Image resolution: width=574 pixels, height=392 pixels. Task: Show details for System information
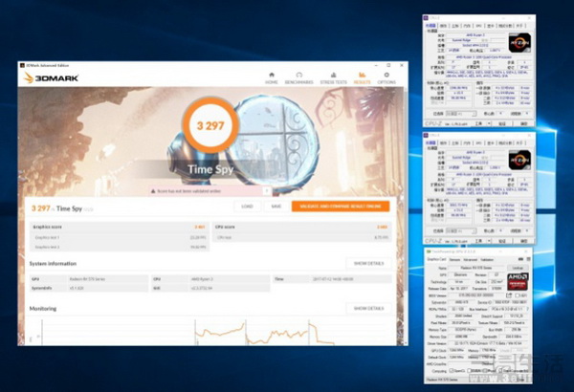click(x=368, y=263)
